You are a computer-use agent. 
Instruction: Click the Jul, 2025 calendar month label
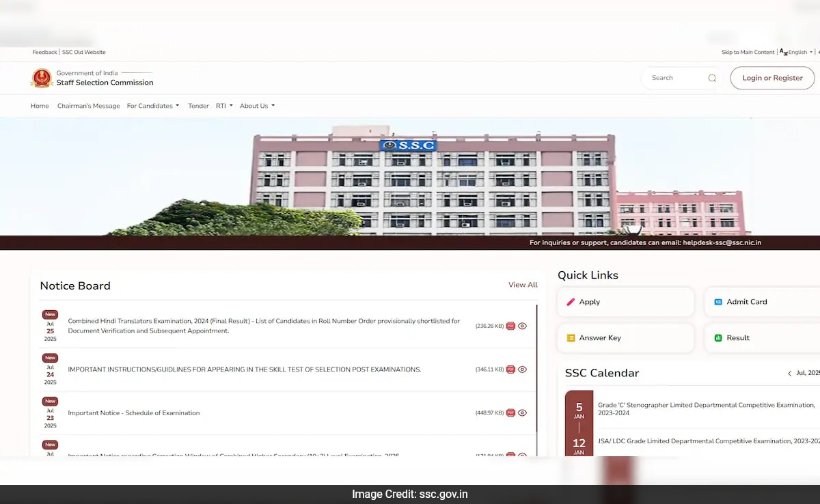coord(808,374)
